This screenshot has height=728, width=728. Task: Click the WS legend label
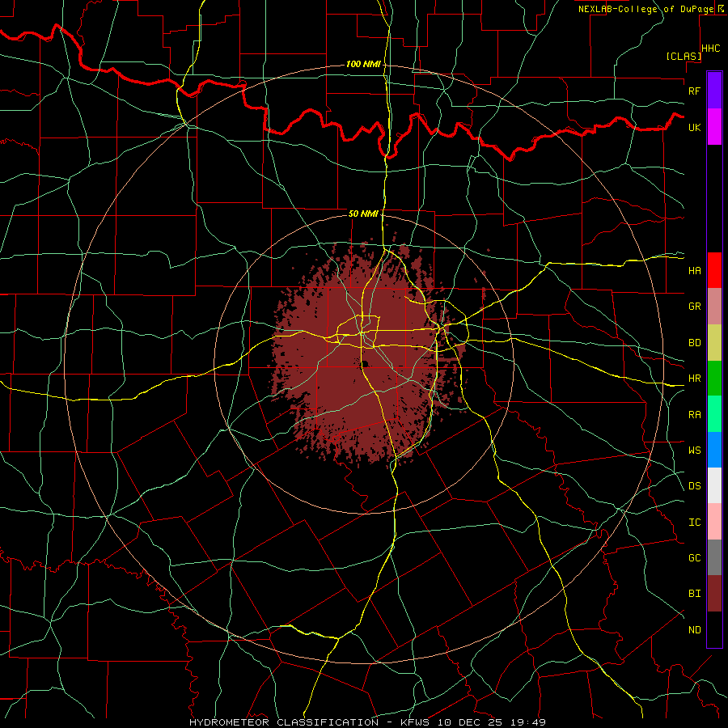pyautogui.click(x=694, y=450)
